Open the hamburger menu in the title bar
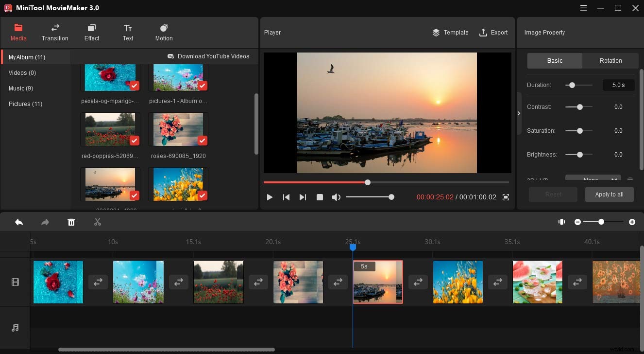This screenshot has width=644, height=354. 583,8
